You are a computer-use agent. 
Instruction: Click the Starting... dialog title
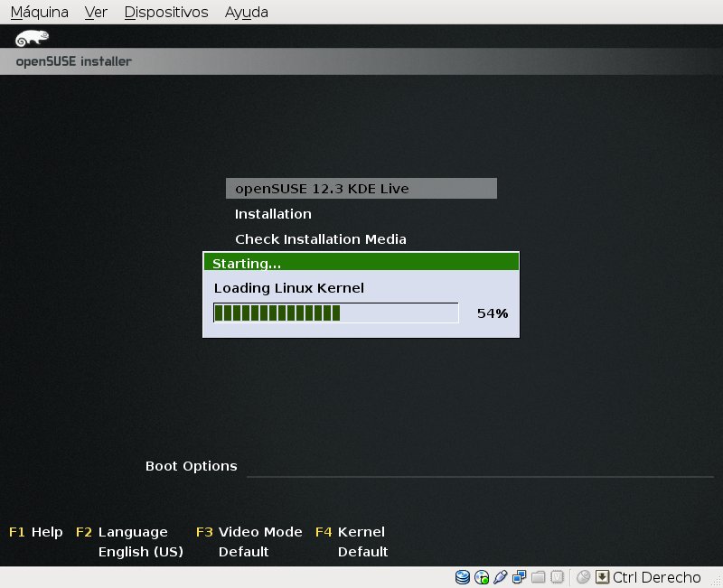coord(247,263)
